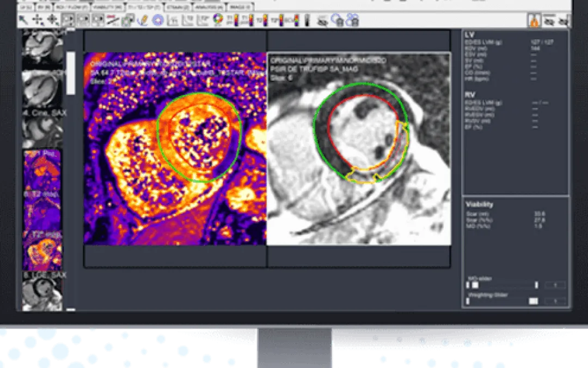
Task: Click the circular blue ROI tool
Action: 158,20
